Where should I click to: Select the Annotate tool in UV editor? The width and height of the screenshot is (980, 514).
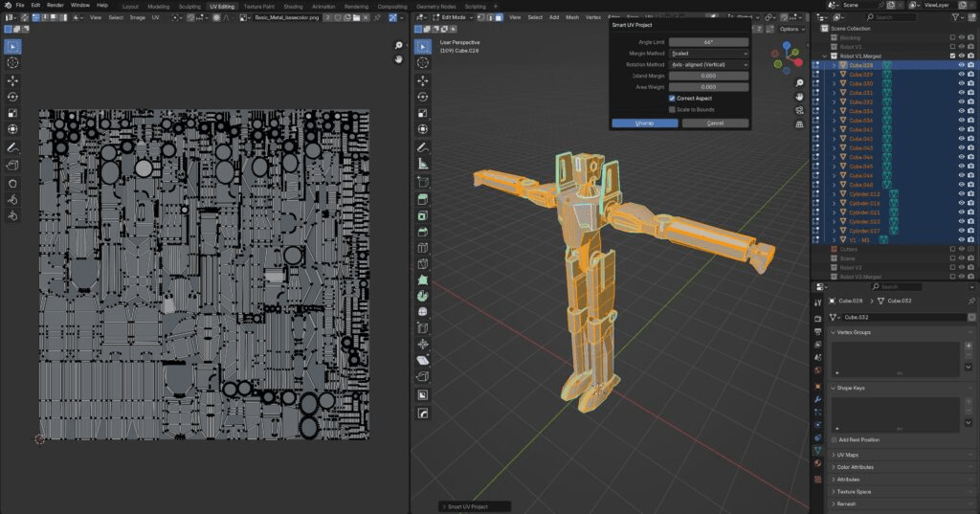[13, 148]
